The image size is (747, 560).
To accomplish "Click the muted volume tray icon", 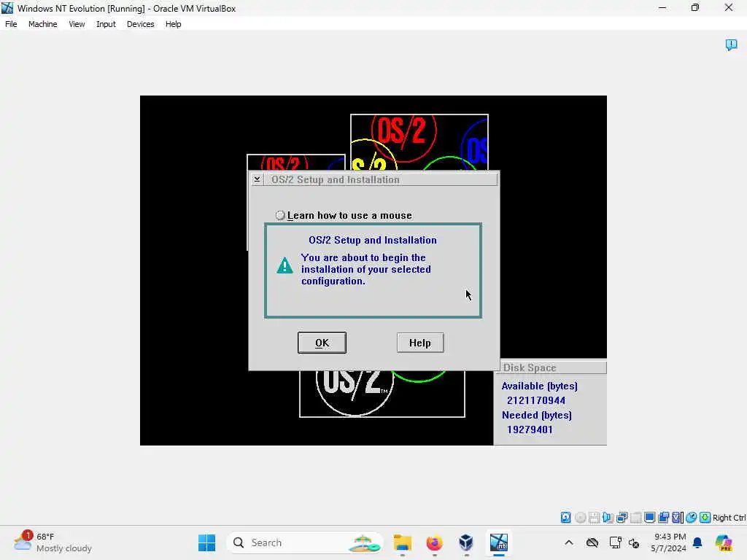I will click(634, 542).
